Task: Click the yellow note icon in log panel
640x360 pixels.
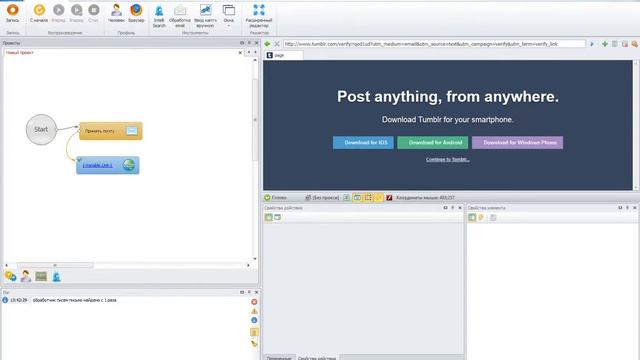Action: coord(254,332)
